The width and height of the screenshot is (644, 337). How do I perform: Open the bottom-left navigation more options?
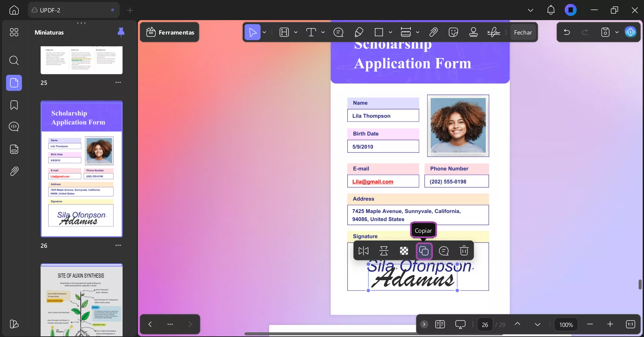pyautogui.click(x=170, y=324)
